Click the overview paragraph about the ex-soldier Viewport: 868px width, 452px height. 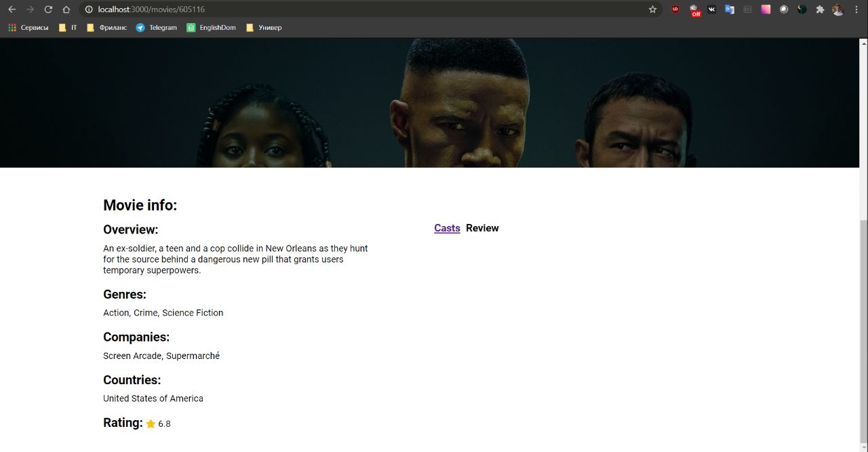(x=235, y=259)
